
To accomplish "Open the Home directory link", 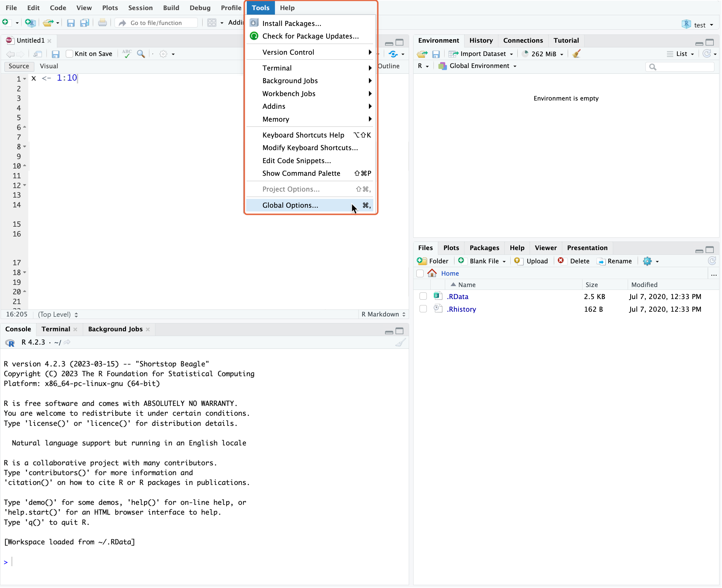I will pos(450,273).
